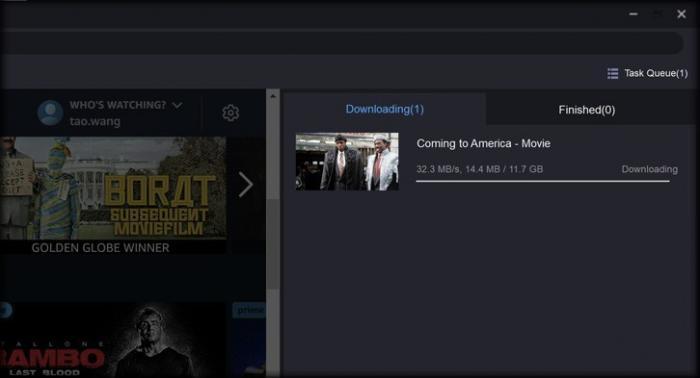Open the Rambo Last Blood poster
700x378 pixels.
pos(112,340)
